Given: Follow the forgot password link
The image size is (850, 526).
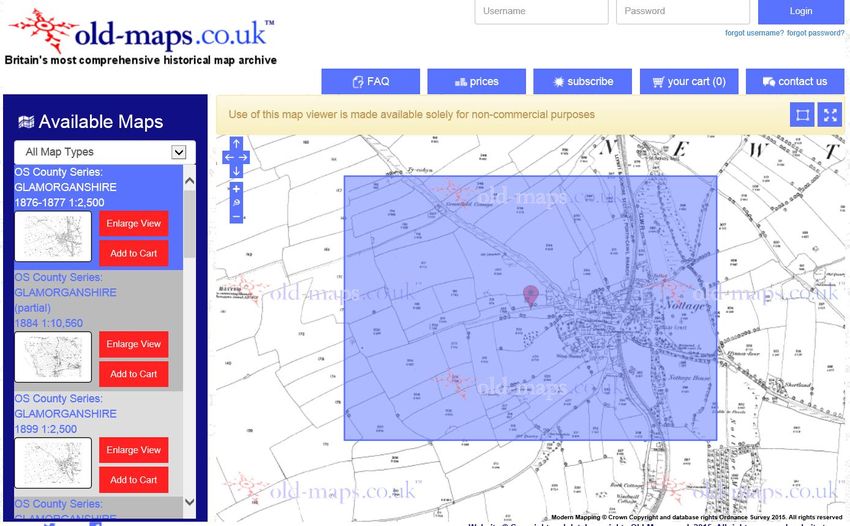Looking at the screenshot, I should coord(815,33).
